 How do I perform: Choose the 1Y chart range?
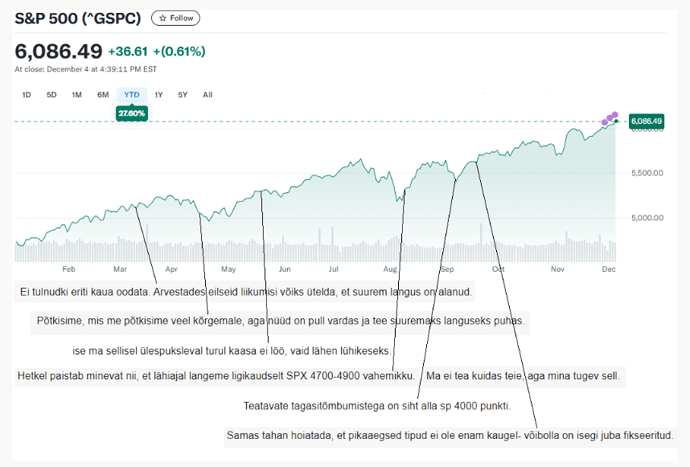158,95
